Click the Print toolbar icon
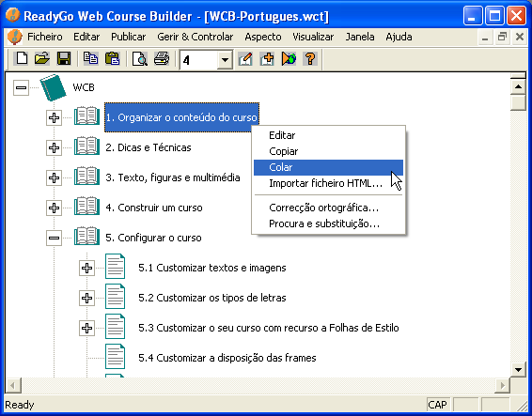Screen dimensions: 532x416 162,59
